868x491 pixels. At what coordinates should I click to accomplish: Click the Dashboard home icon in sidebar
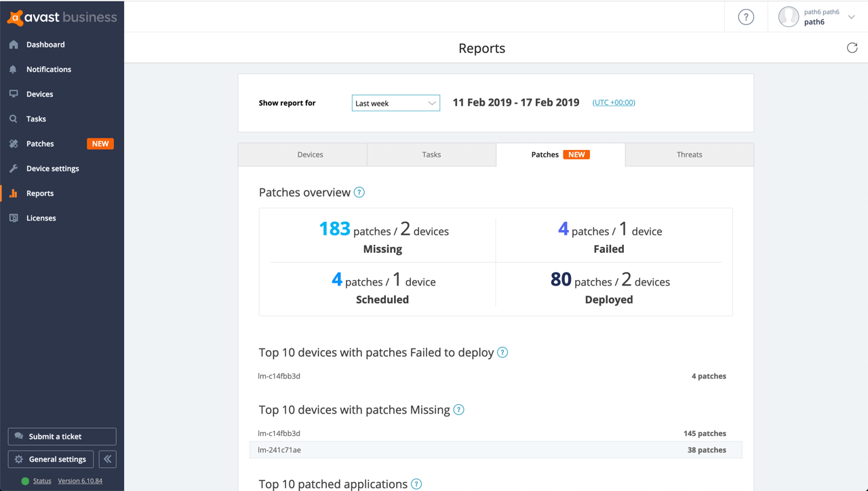coord(14,45)
